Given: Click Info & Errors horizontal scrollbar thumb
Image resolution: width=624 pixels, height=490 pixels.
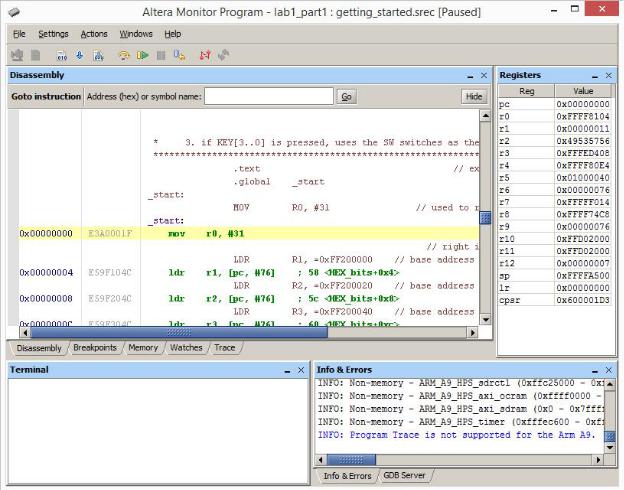Looking at the screenshot, I should 351,460.
